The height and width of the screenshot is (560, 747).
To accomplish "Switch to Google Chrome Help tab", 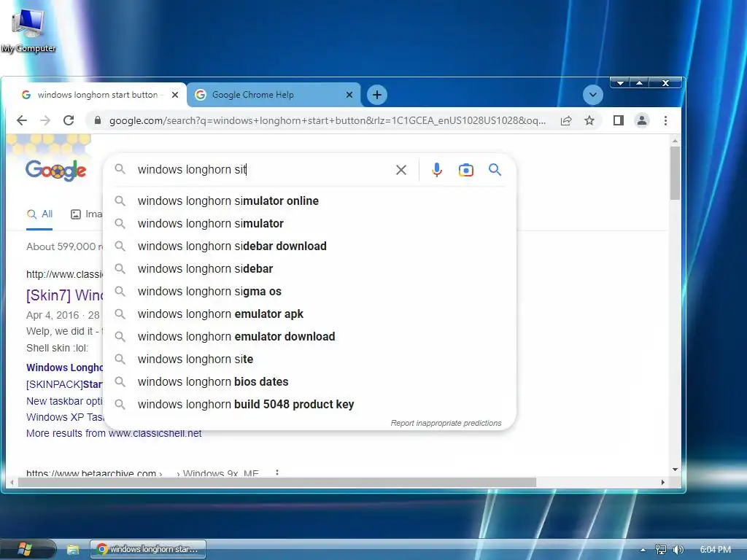I will click(x=274, y=95).
